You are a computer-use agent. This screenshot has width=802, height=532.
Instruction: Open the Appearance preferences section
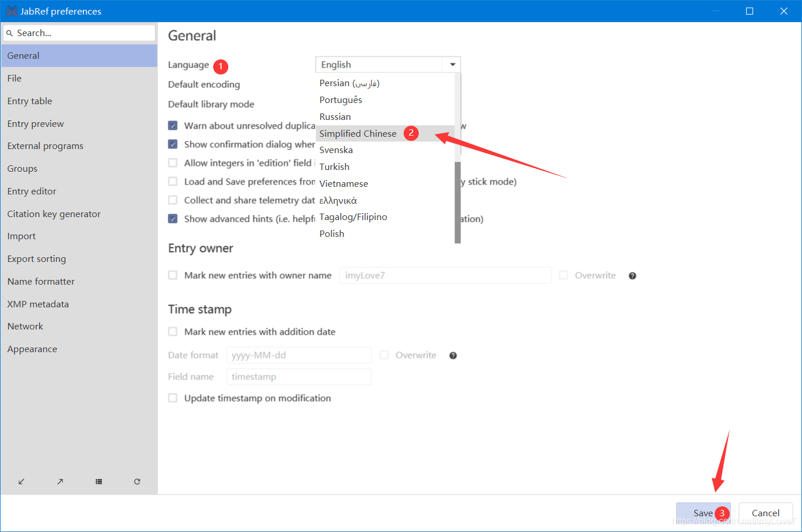[x=79, y=349]
